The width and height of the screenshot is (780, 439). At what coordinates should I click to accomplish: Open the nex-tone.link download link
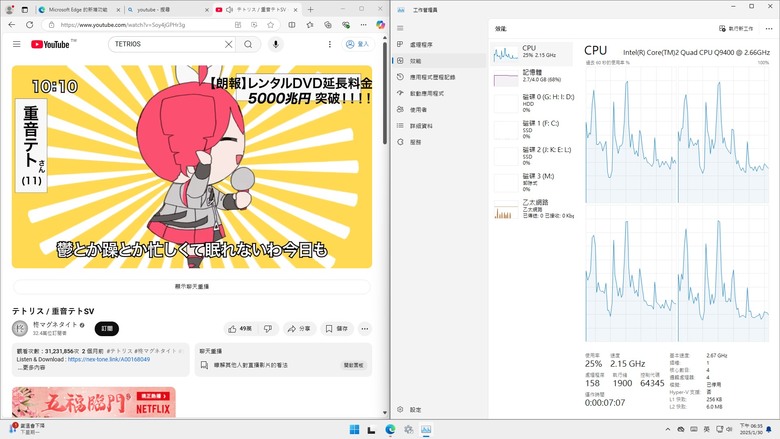coord(108,359)
